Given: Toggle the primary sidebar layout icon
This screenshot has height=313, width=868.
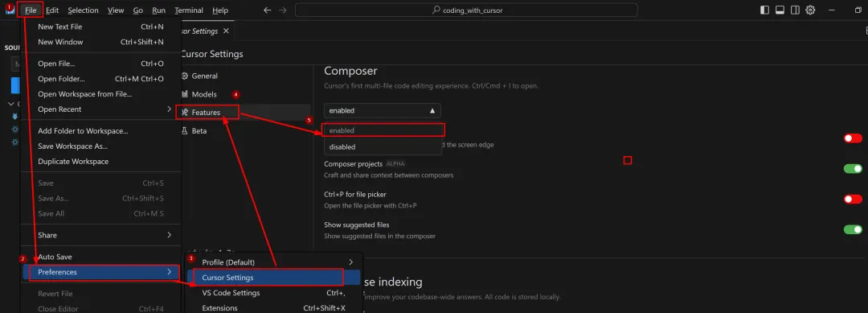Looking at the screenshot, I should (x=764, y=10).
